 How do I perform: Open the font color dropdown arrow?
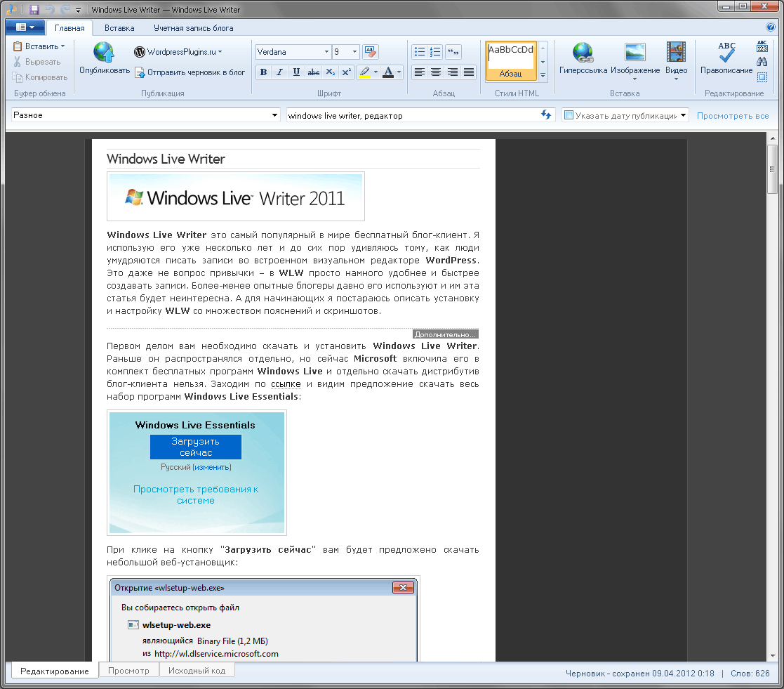tap(399, 72)
